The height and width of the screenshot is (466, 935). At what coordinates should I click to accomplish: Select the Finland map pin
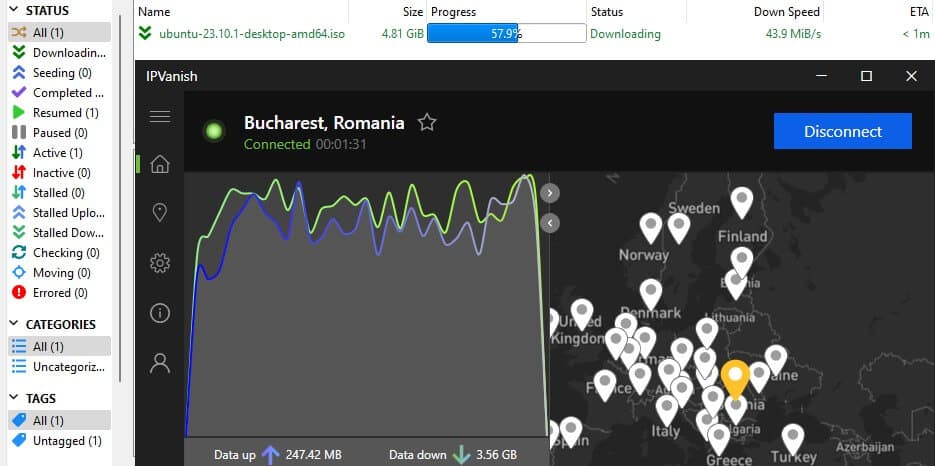click(742, 201)
